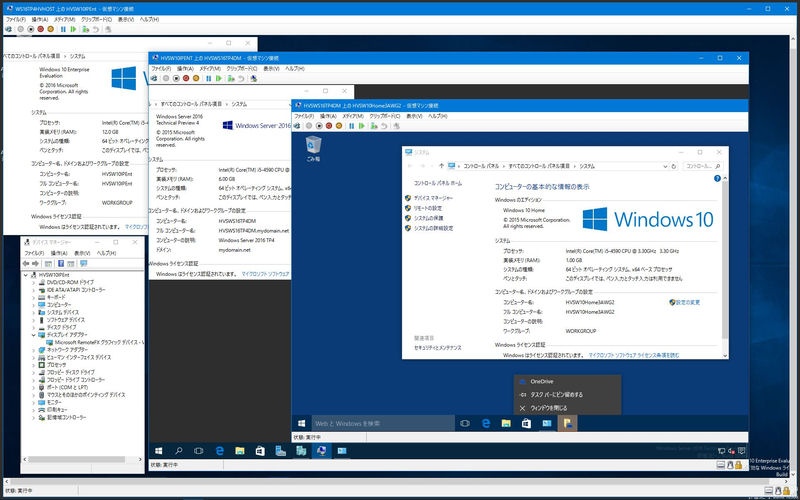This screenshot has height=500, width=800.
Task: Open Recycle Bin on innermost Windows 10 desktop
Action: click(x=313, y=148)
